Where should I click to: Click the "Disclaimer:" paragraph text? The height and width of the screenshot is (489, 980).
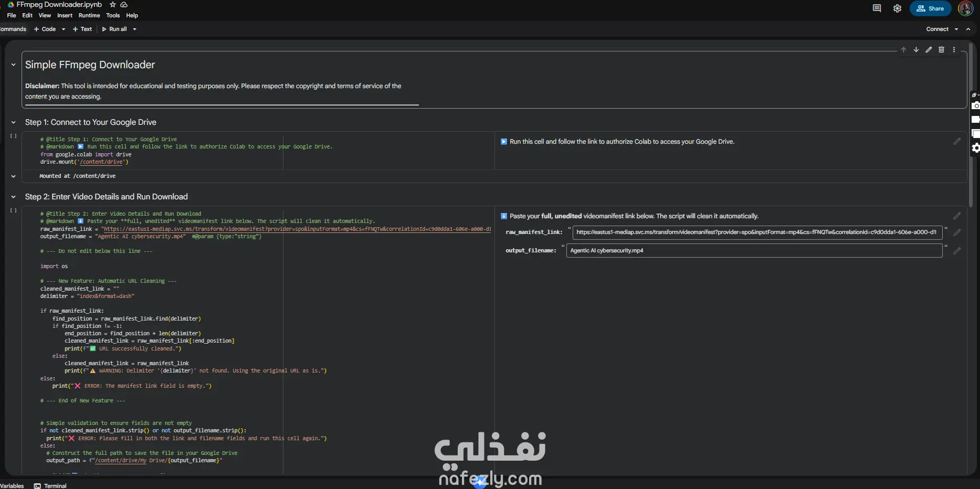click(213, 91)
